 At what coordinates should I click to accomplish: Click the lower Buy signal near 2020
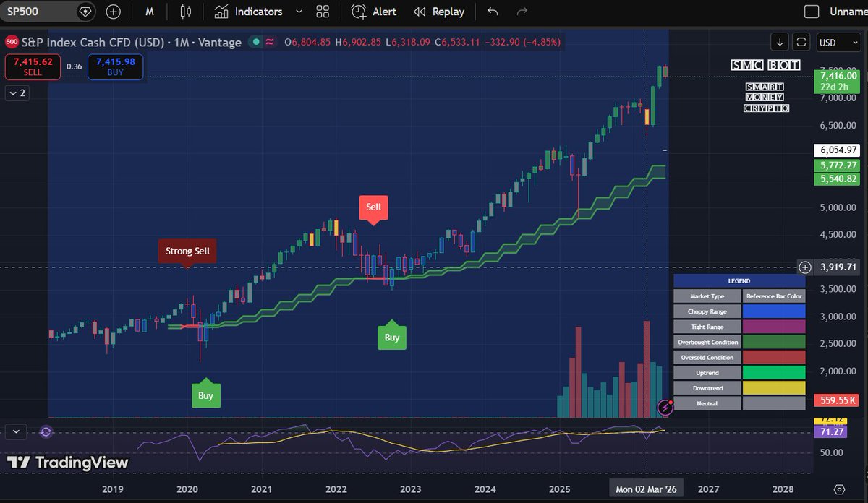pos(205,395)
